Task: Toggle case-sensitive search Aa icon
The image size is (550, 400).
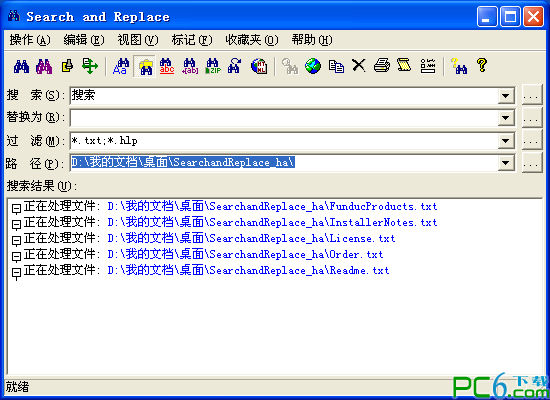Action: point(121,66)
